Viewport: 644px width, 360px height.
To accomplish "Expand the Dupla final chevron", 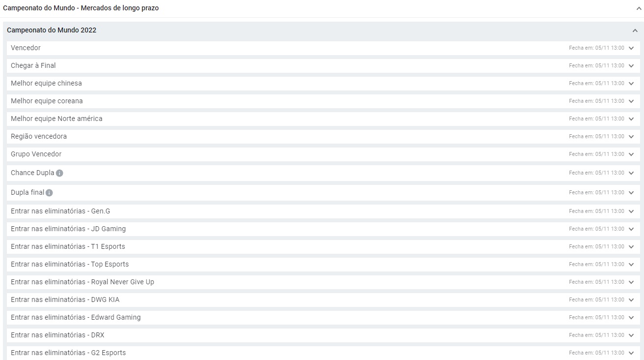I will [x=631, y=193].
